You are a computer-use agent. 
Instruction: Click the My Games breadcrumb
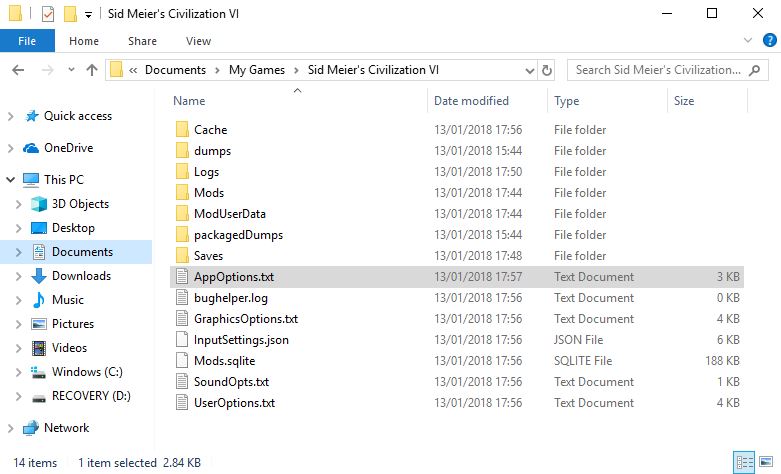pyautogui.click(x=257, y=70)
